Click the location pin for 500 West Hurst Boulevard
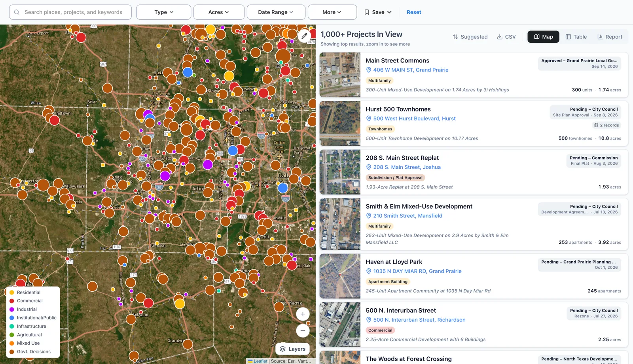 (368, 119)
